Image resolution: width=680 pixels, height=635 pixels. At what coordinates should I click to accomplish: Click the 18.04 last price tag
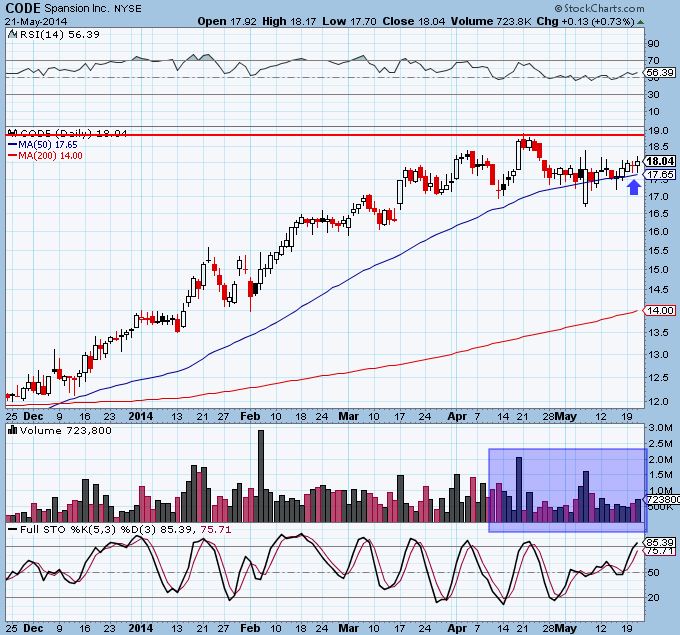coord(660,161)
